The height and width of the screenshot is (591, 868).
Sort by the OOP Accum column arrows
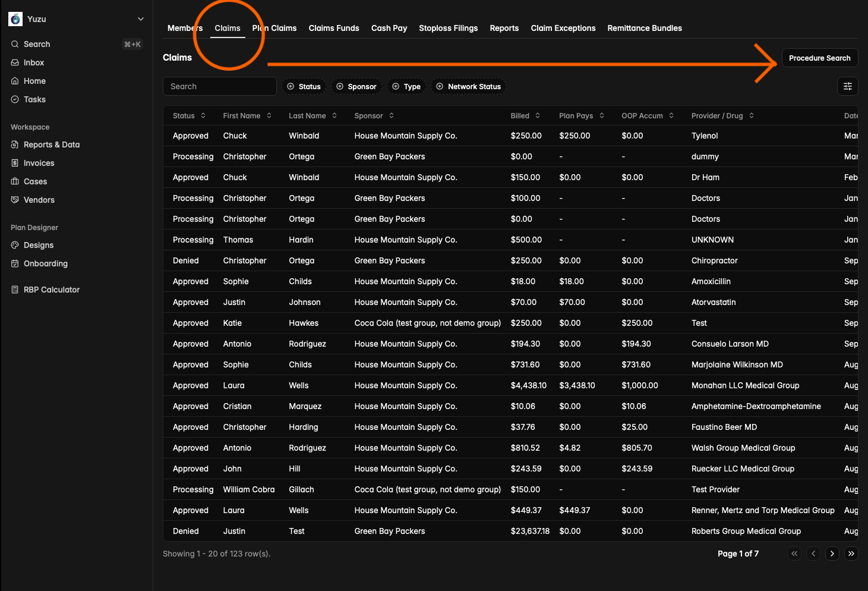coord(671,115)
